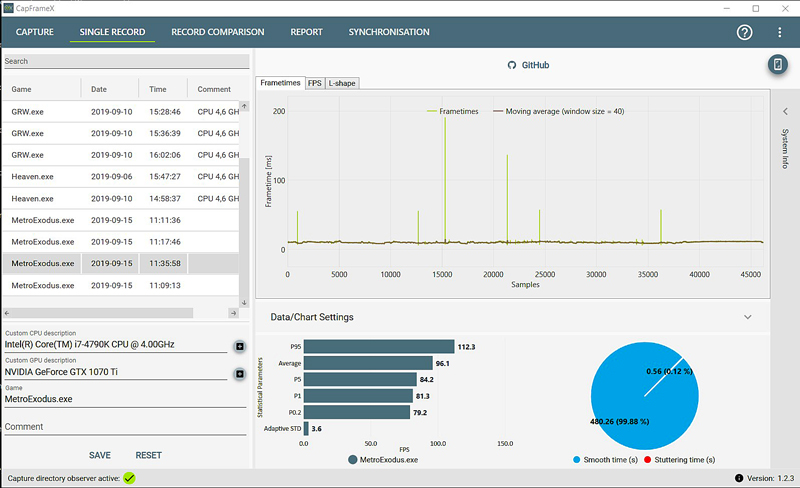This screenshot has width=800, height=488.
Task: Click the P95 bar showing 112.3
Action: (379, 347)
